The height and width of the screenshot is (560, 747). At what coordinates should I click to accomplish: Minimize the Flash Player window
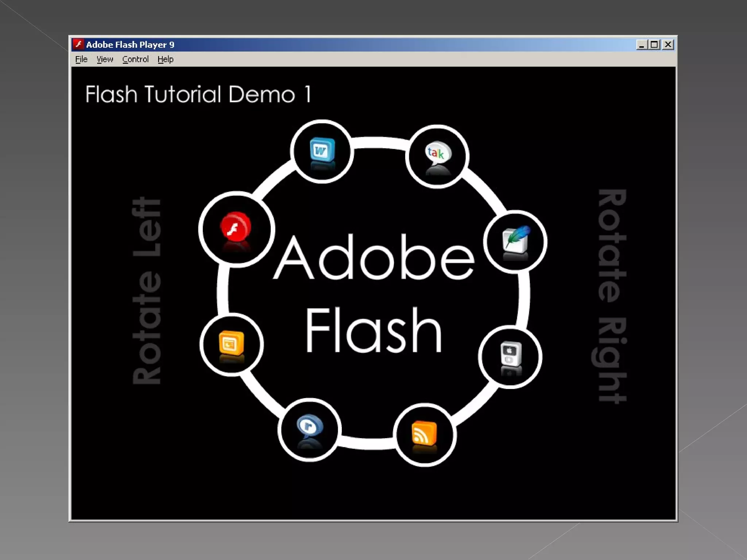coord(642,44)
